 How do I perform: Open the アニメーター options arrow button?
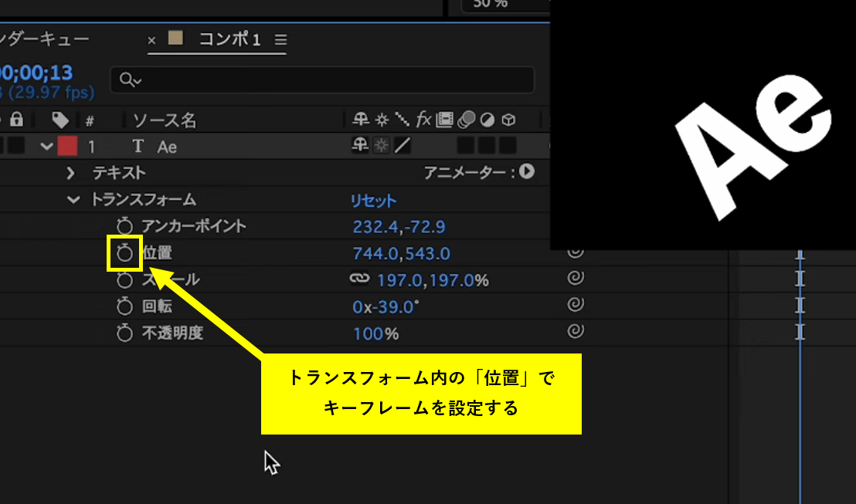click(527, 172)
